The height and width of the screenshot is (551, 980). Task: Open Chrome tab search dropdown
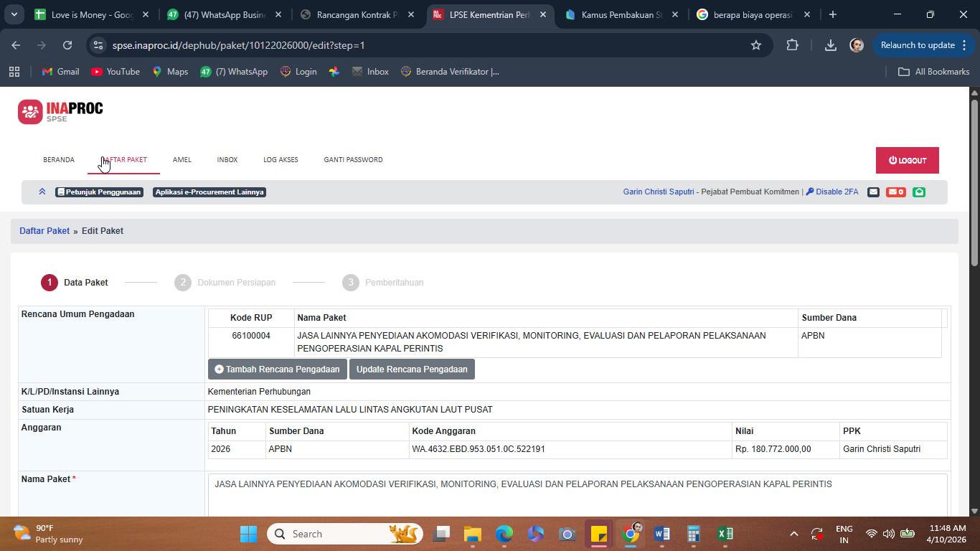14,14
